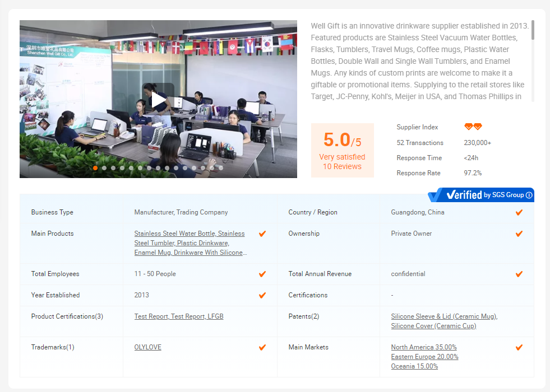Viewport: 550px width, 392px height.
Task: Click checkmark beside confidential revenue
Action: (x=519, y=274)
